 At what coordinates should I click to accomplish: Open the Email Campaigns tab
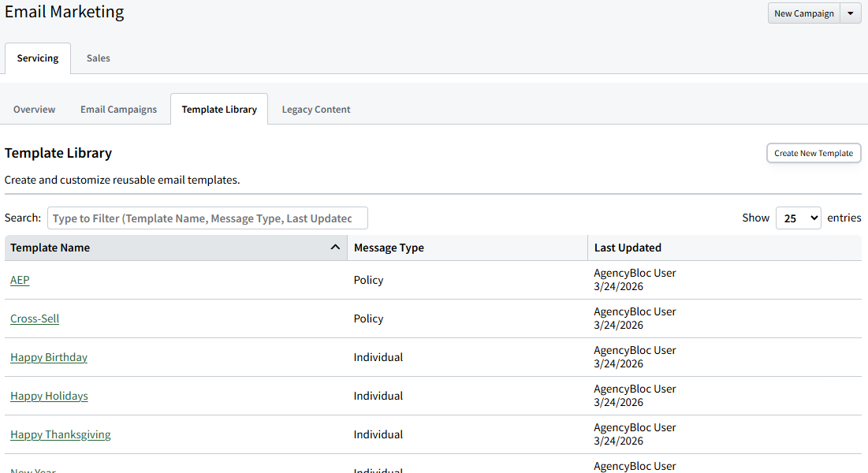(118, 109)
